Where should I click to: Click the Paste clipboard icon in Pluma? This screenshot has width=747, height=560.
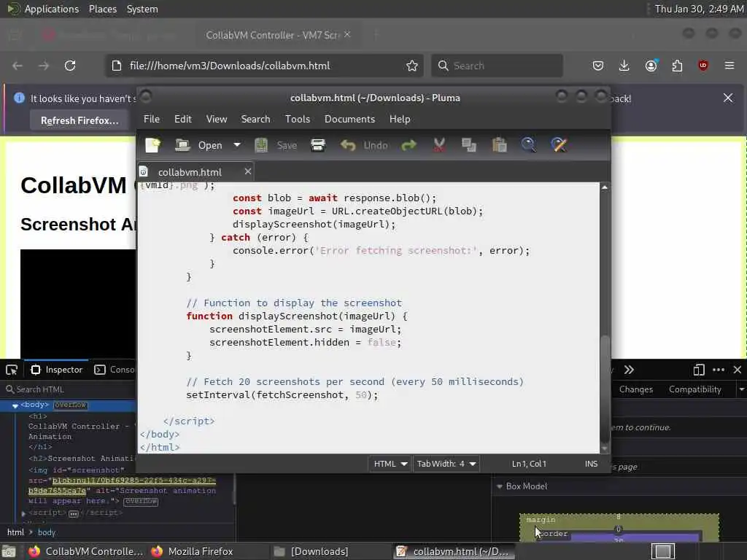pyautogui.click(x=499, y=145)
